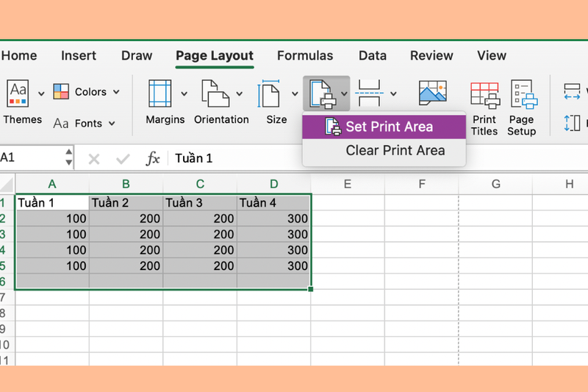
Task: Select column F header
Action: (x=421, y=184)
